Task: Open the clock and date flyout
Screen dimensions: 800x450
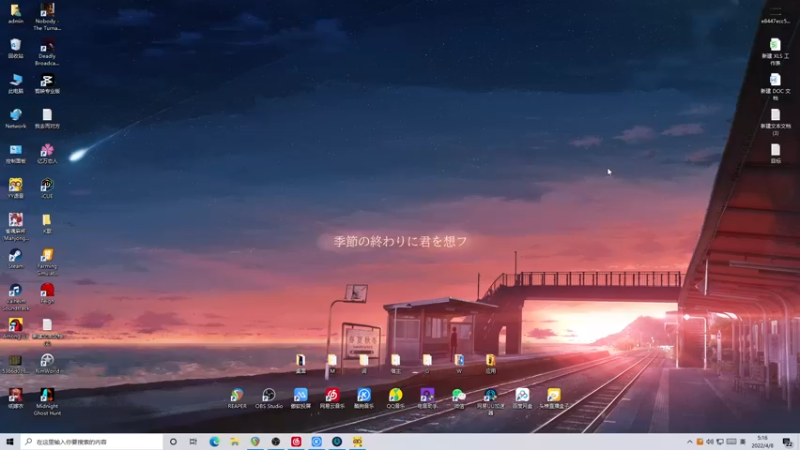Action: click(762, 442)
